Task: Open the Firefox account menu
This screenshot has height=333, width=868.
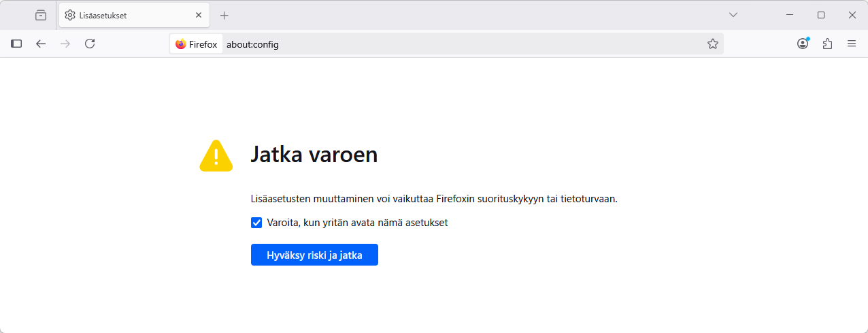Action: 803,44
